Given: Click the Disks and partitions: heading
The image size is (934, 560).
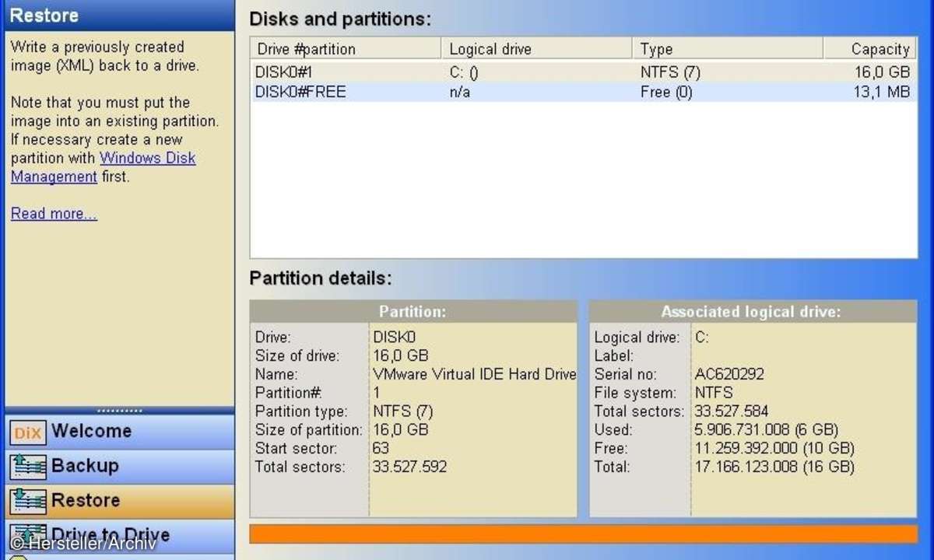Looking at the screenshot, I should (340, 19).
